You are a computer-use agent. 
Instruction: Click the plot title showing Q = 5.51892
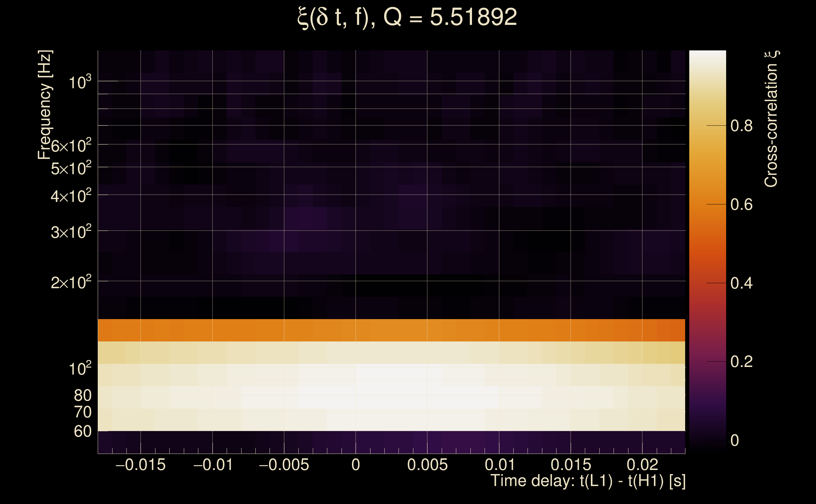tap(407, 17)
